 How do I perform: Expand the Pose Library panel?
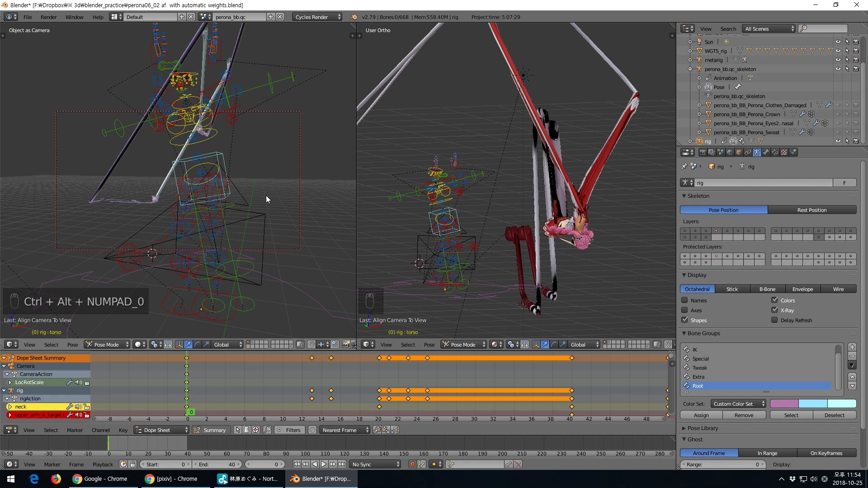(684, 428)
